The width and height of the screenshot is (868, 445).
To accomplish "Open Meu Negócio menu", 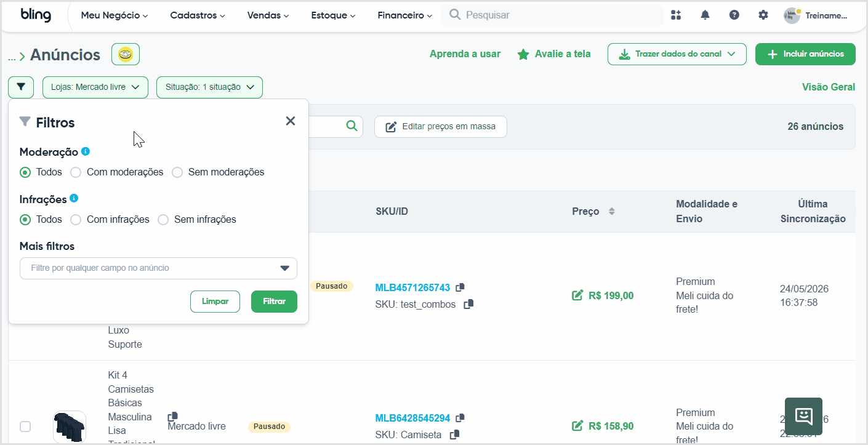I will tap(115, 15).
